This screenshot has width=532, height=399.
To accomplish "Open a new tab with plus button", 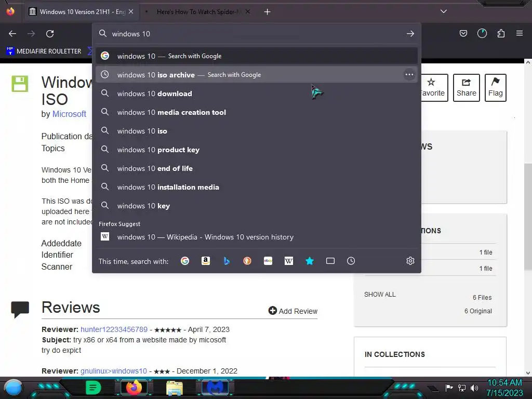I will pos(268,12).
